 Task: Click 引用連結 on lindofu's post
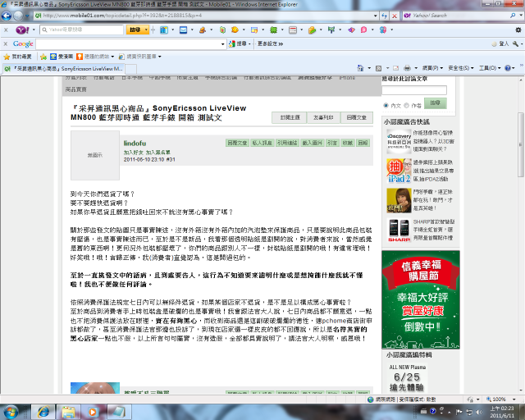click(287, 143)
